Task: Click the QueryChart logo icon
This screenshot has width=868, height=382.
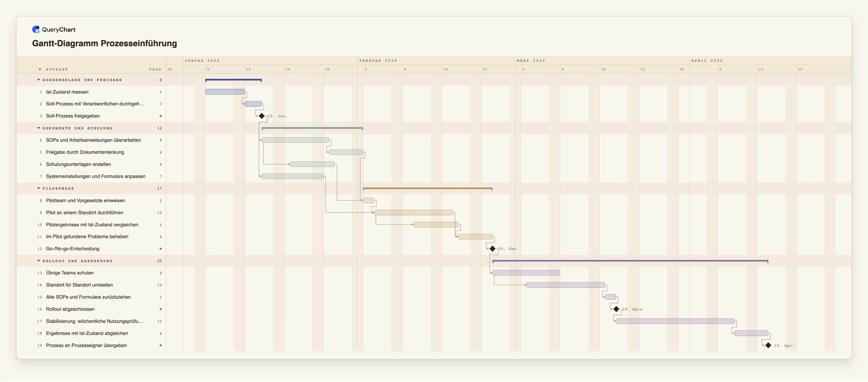Action: 36,29
